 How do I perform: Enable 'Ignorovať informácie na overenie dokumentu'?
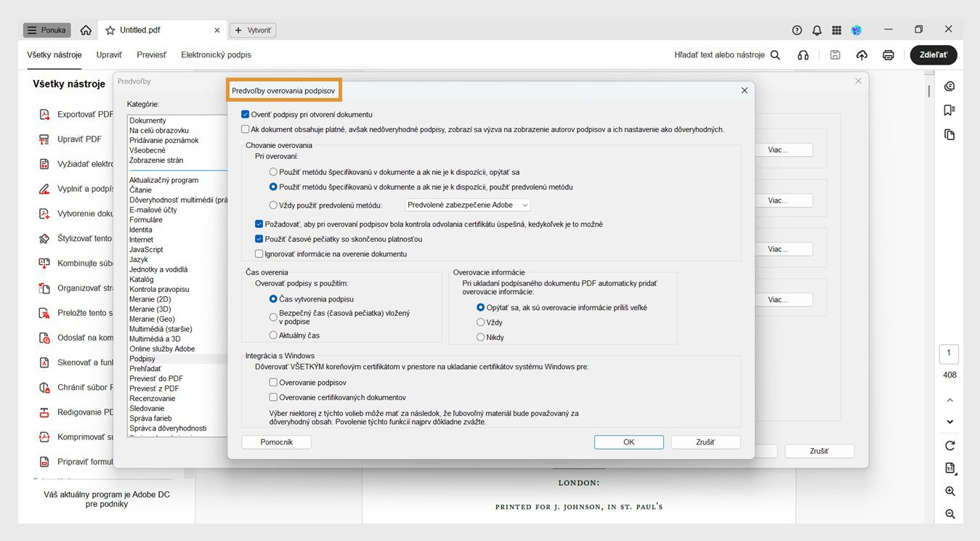(x=259, y=254)
